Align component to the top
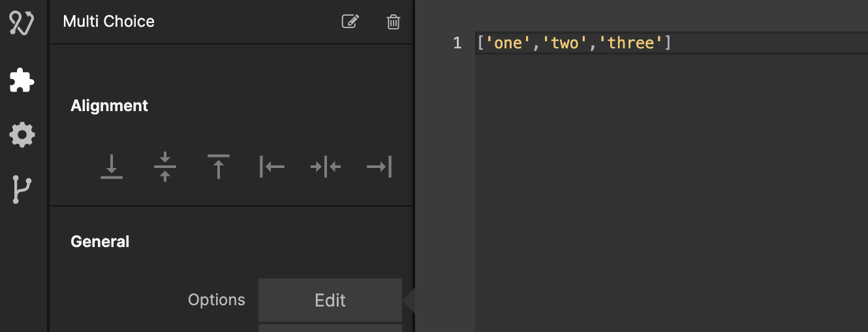The width and height of the screenshot is (868, 332). pyautogui.click(x=219, y=167)
